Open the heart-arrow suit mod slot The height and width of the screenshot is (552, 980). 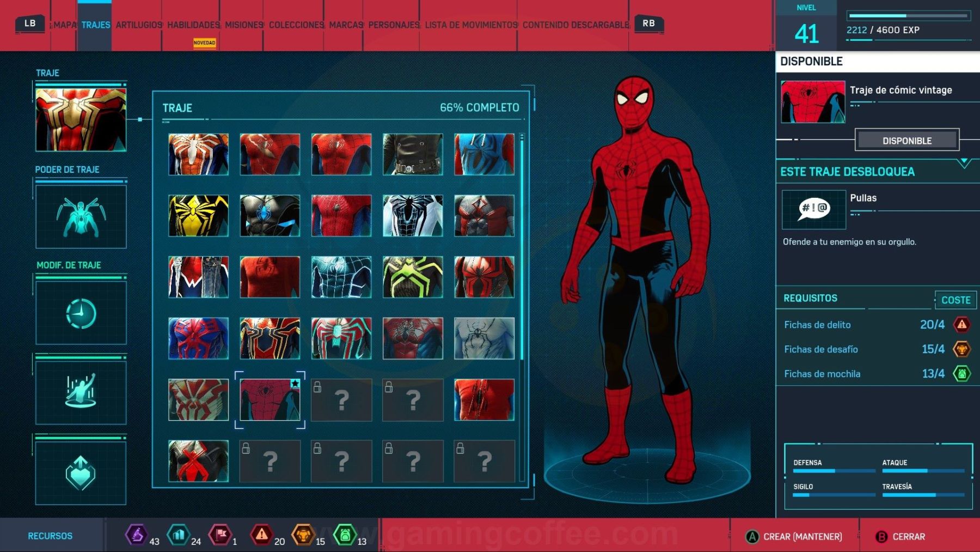(81, 472)
